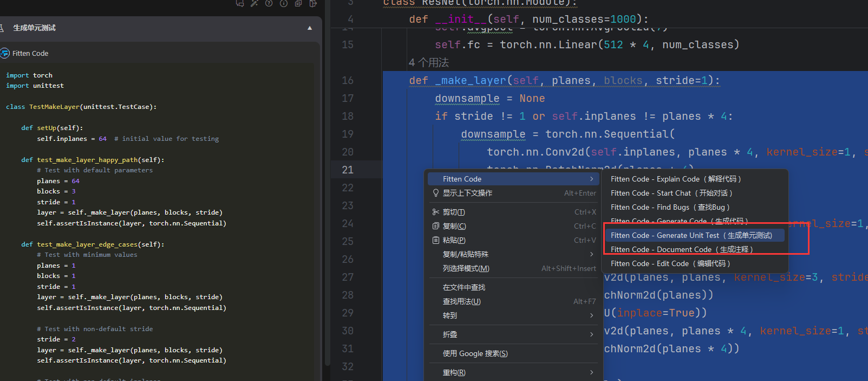Click '# Test with non-default stride' comment

click(95, 329)
